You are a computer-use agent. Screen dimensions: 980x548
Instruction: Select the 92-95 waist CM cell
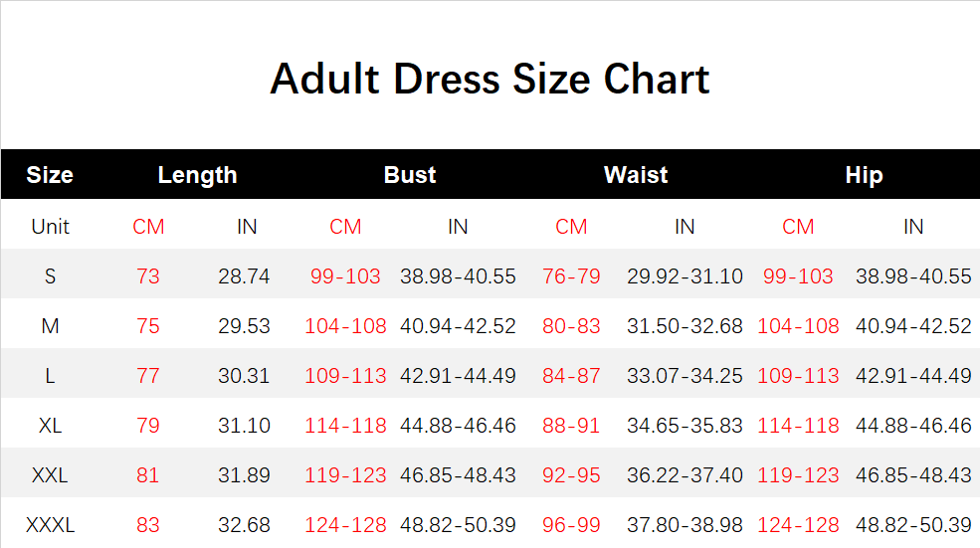pos(571,475)
